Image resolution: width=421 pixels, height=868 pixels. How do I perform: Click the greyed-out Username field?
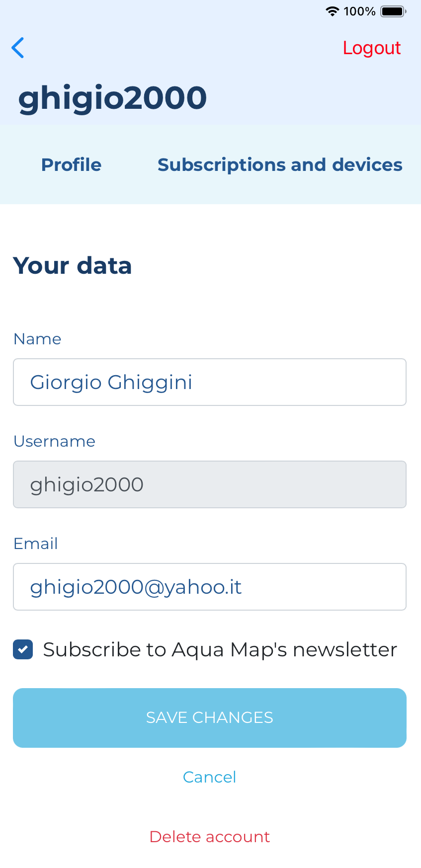(x=210, y=484)
